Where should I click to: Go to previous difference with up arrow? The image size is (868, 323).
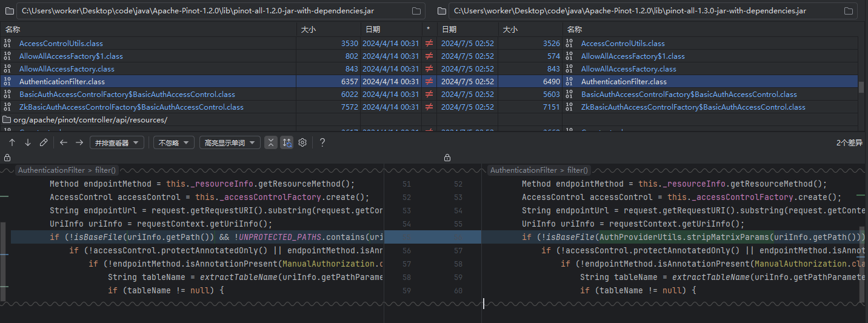point(12,142)
